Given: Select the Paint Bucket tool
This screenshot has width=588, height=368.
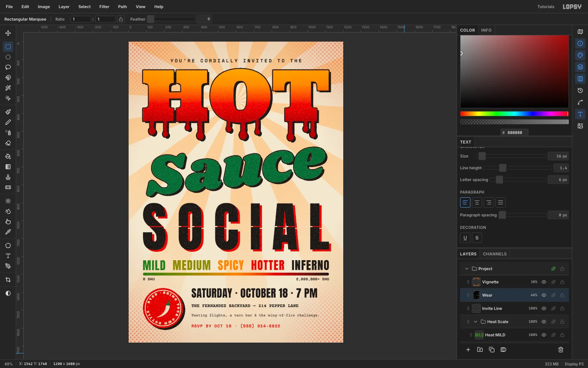Looking at the screenshot, I should coord(8,156).
